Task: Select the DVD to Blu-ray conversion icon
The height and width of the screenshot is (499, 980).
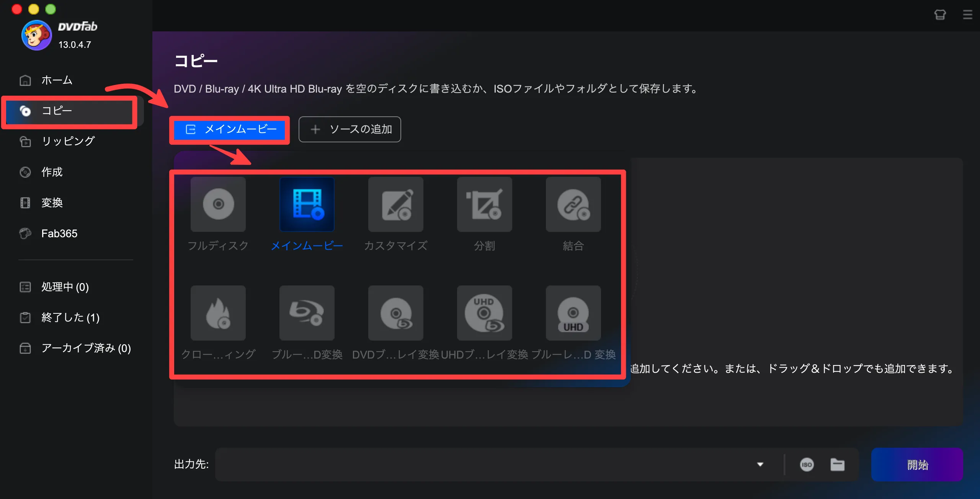Action: click(x=395, y=313)
